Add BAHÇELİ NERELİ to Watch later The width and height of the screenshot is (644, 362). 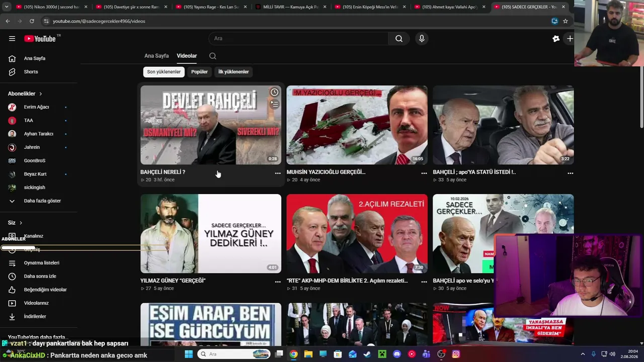tap(274, 93)
